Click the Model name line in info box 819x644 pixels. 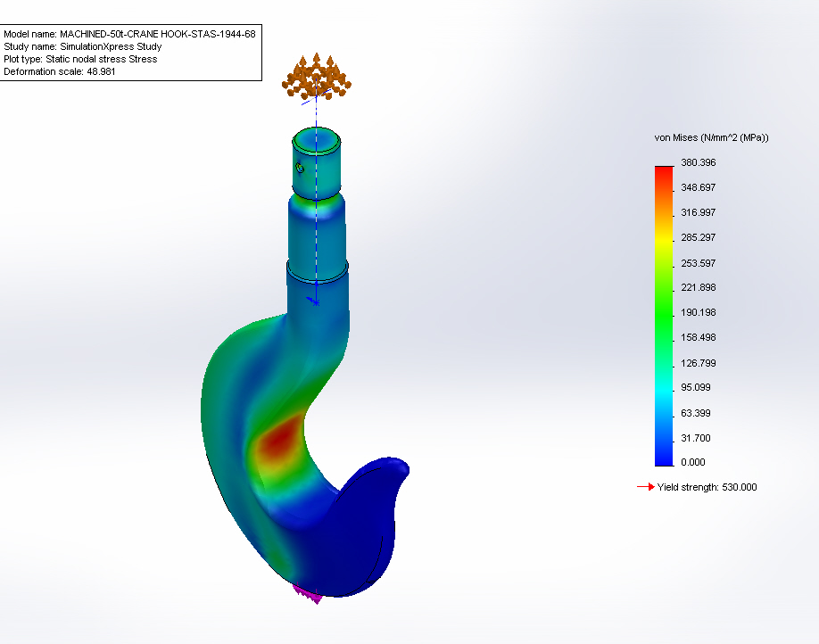pos(129,34)
